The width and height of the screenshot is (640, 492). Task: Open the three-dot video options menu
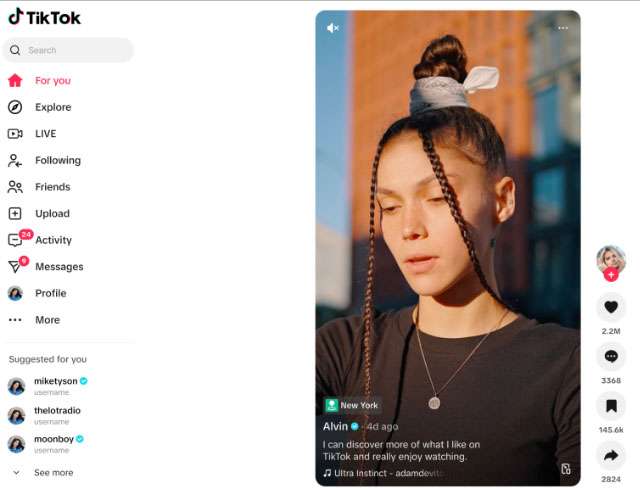(563, 28)
